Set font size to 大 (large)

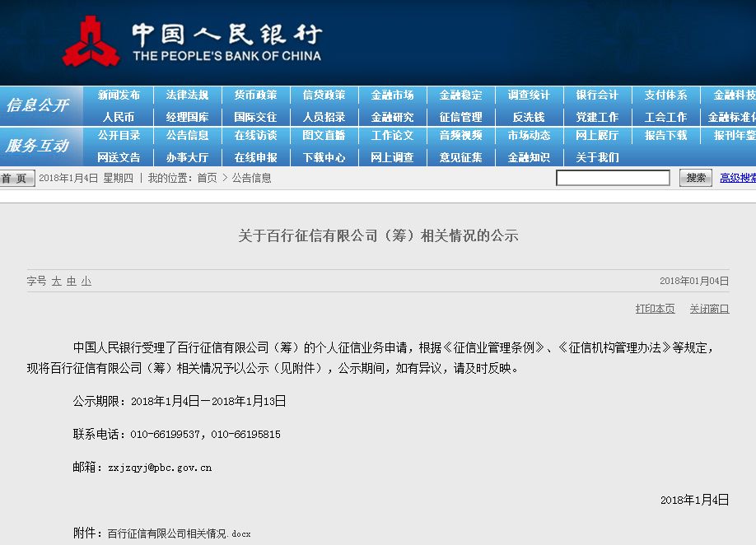pos(56,282)
